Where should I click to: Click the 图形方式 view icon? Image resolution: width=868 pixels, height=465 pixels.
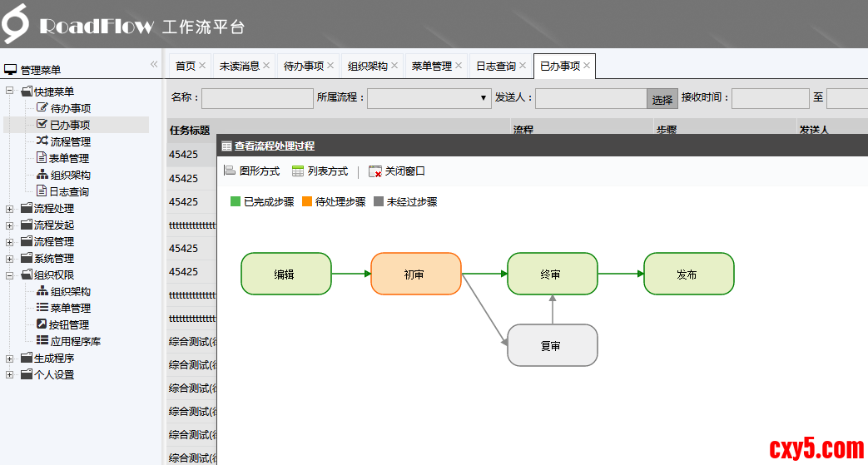[230, 171]
